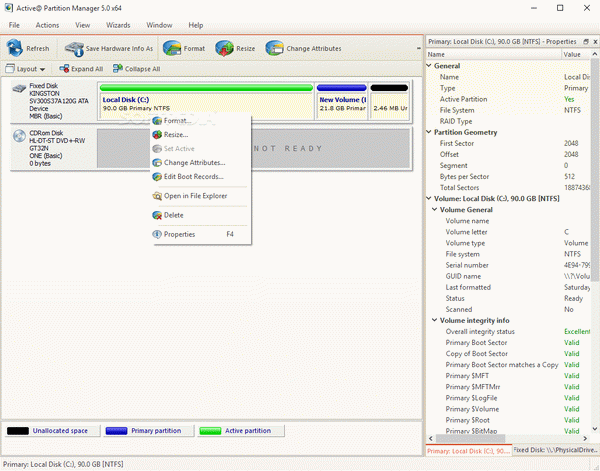Click the Resize icon in context menu

coord(157,135)
